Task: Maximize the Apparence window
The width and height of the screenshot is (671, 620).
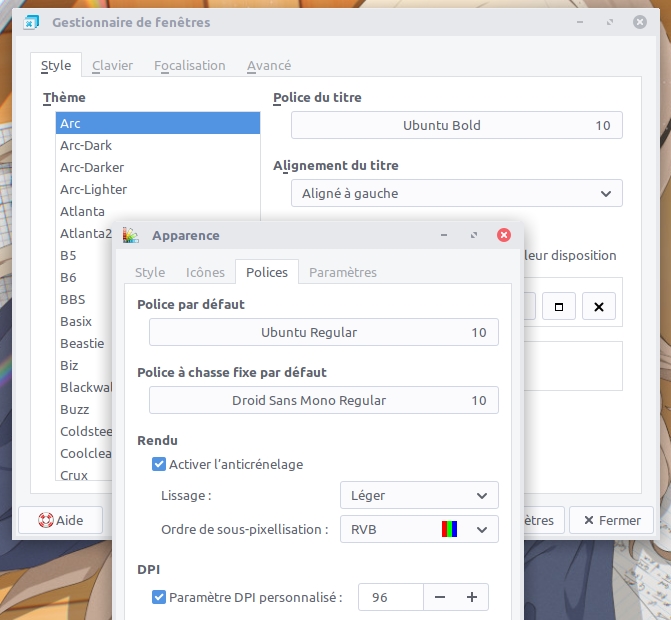Action: click(474, 235)
